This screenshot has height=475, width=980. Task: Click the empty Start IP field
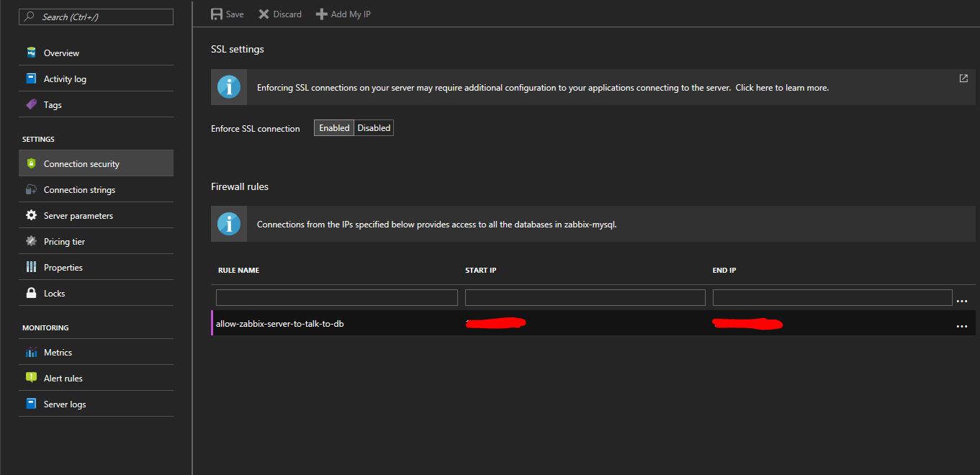585,297
